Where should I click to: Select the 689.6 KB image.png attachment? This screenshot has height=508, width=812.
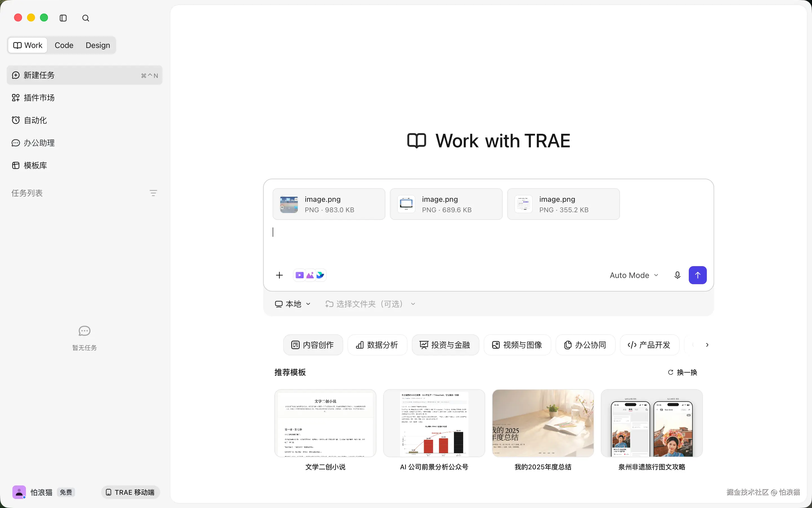tap(446, 204)
